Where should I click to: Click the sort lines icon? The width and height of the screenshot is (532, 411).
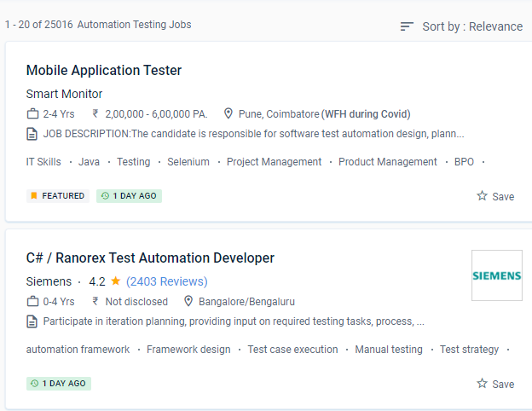pos(408,27)
